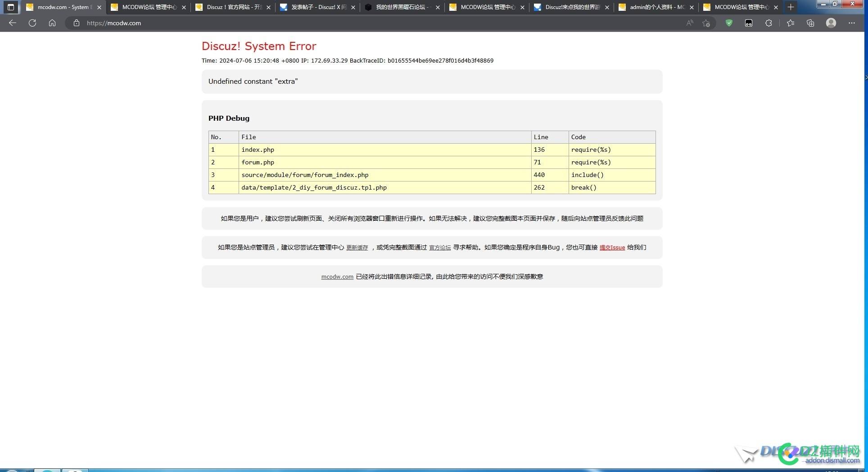Toggle the Read aloud icon in address bar

point(690,23)
